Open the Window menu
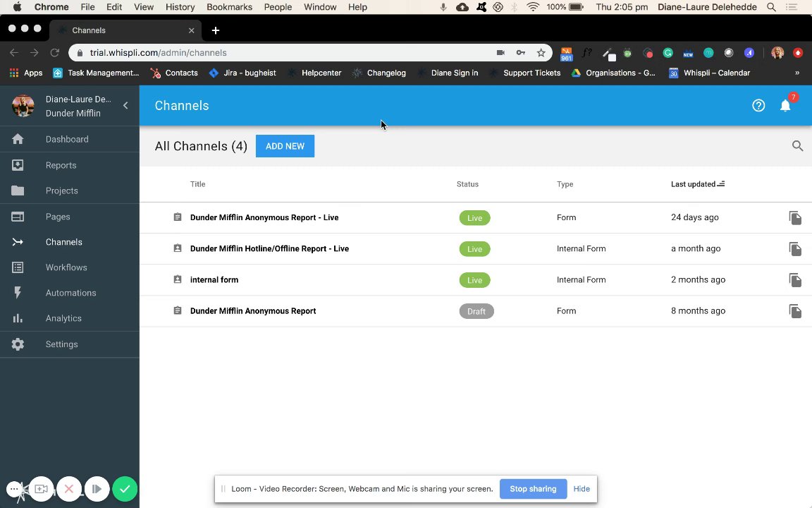This screenshot has height=508, width=812. click(x=320, y=7)
